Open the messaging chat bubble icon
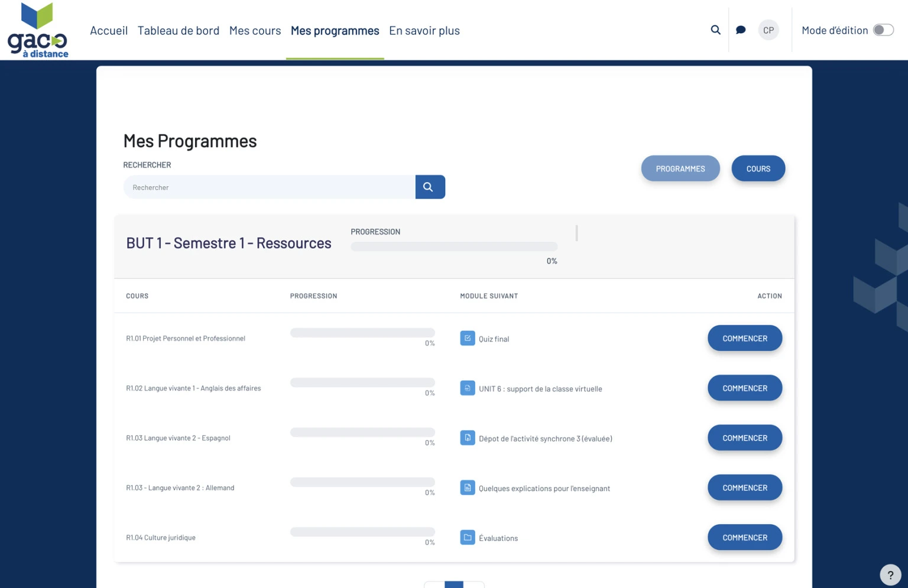Screen dimensions: 908x588 740,30
